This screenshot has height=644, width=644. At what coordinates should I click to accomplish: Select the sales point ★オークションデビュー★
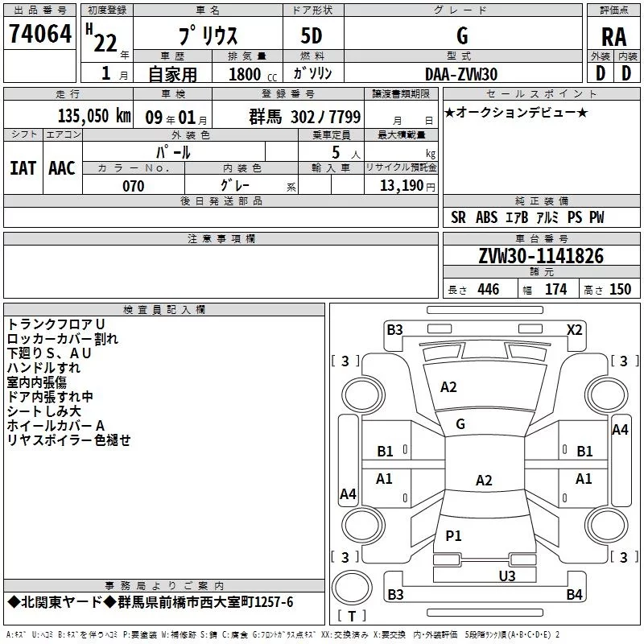coord(516,113)
